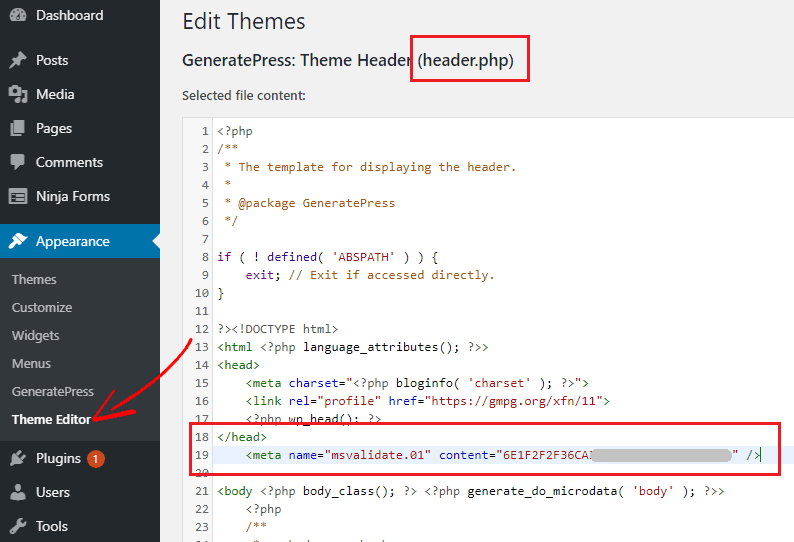Viewport: 794px width, 542px height.
Task: Click the Comments speech bubble icon
Action: (x=18, y=162)
